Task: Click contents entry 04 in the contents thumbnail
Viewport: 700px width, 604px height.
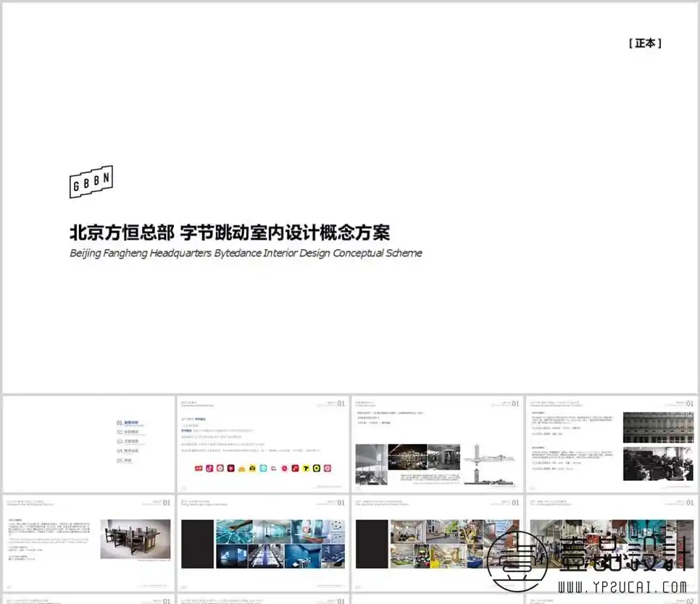Action: tap(128, 451)
